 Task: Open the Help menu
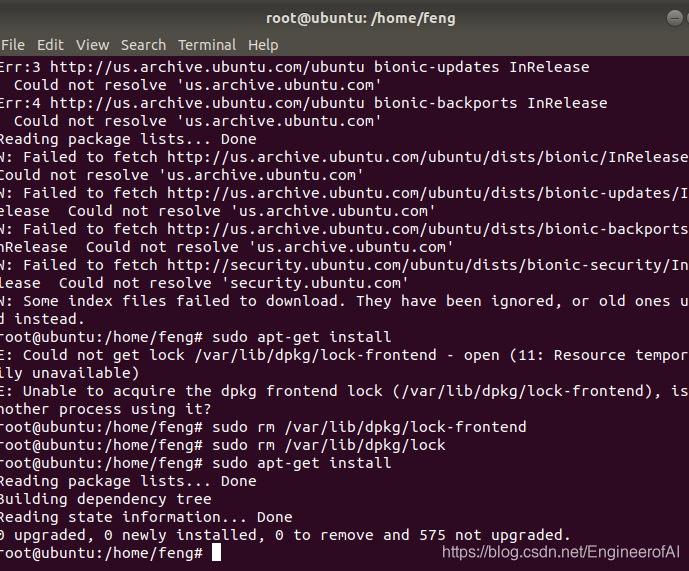point(263,45)
